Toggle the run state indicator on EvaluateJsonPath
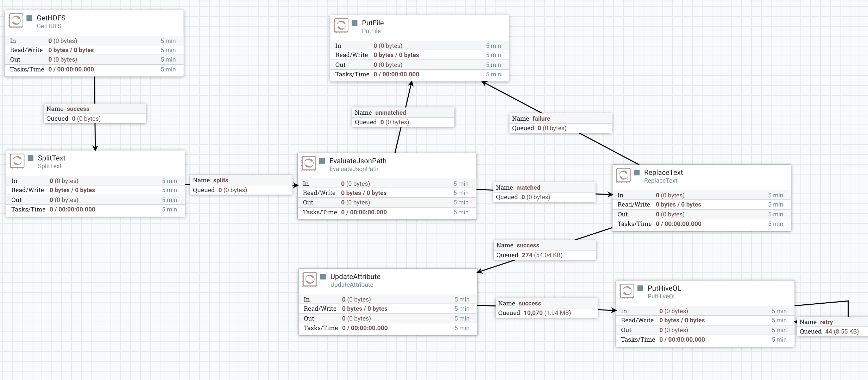The height and width of the screenshot is (380, 868). pyautogui.click(x=322, y=160)
